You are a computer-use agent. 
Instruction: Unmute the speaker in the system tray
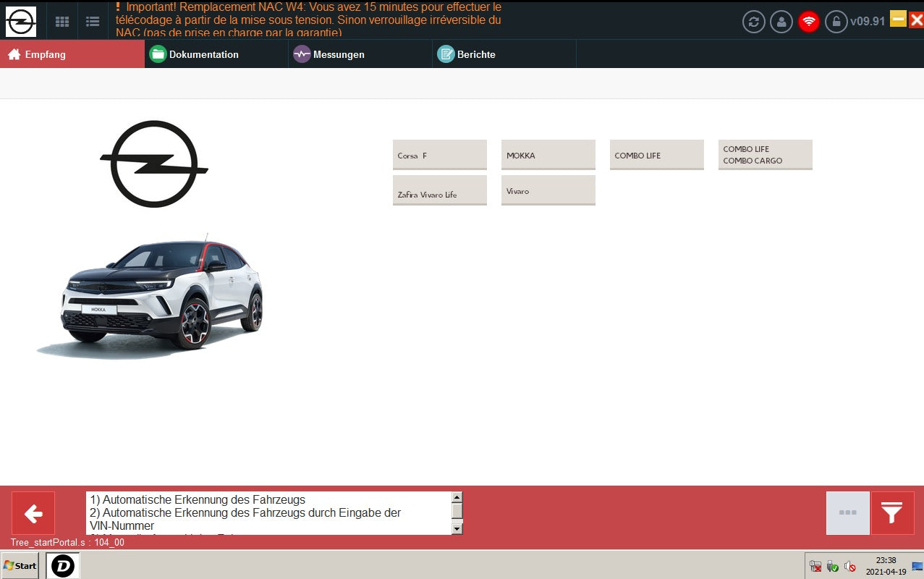click(849, 567)
